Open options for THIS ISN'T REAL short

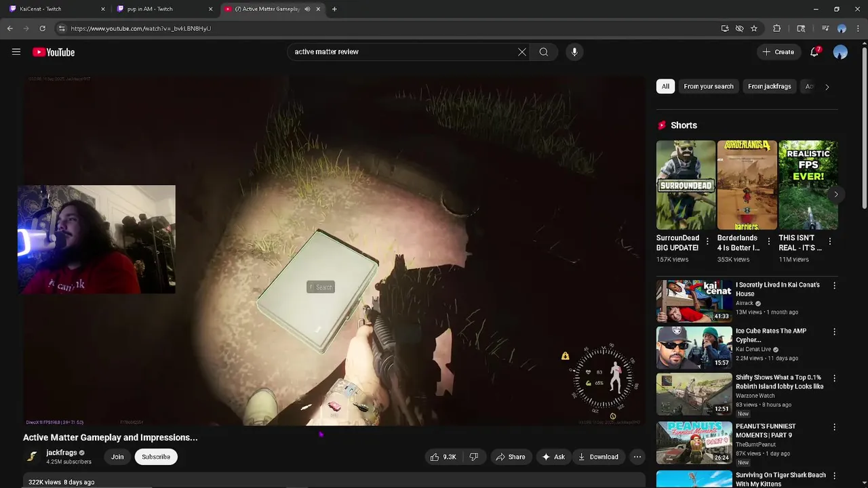pyautogui.click(x=830, y=241)
